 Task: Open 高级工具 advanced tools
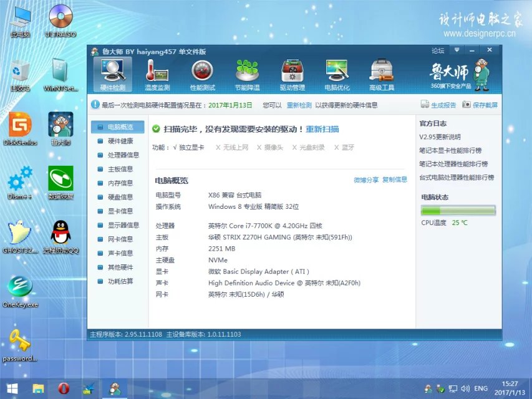tap(382, 75)
